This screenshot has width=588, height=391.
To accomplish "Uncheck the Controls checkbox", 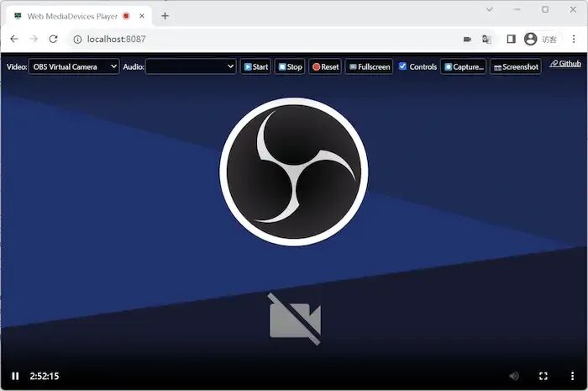I will [x=402, y=66].
